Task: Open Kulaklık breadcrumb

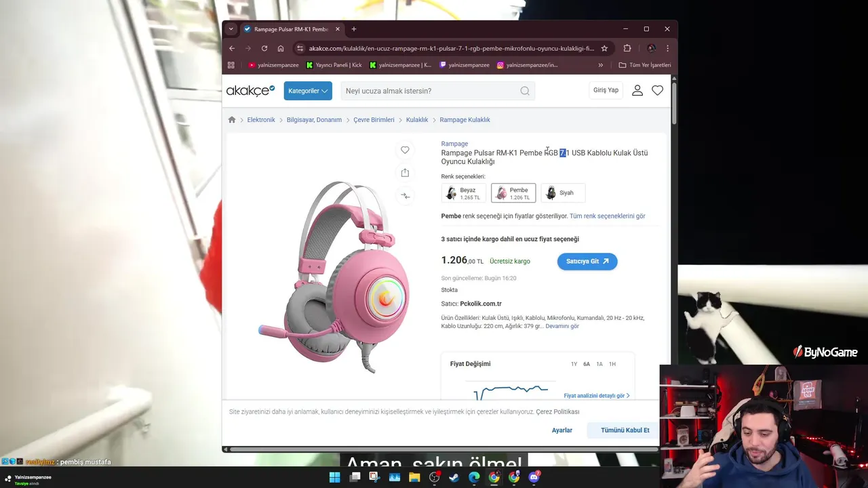Action: [x=417, y=119]
